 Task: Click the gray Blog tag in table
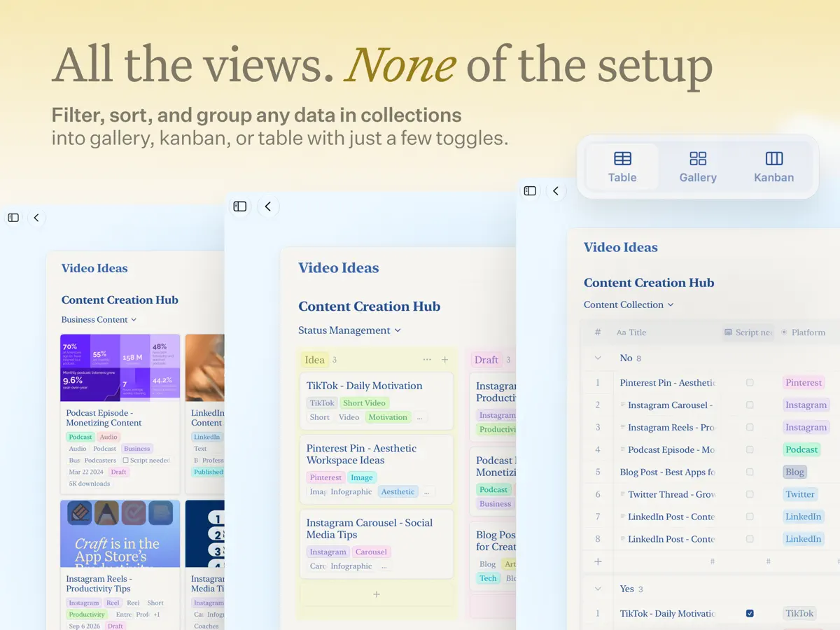tap(794, 472)
